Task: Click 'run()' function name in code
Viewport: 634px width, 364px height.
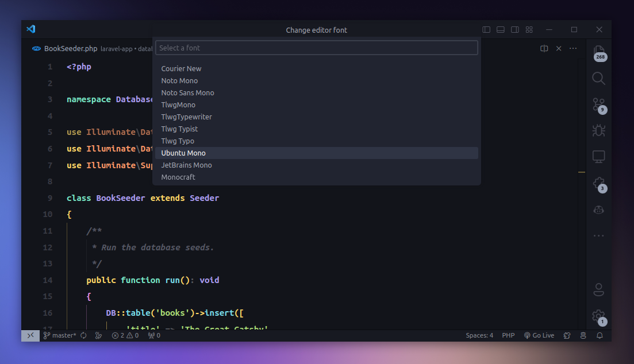Action: pos(177,280)
